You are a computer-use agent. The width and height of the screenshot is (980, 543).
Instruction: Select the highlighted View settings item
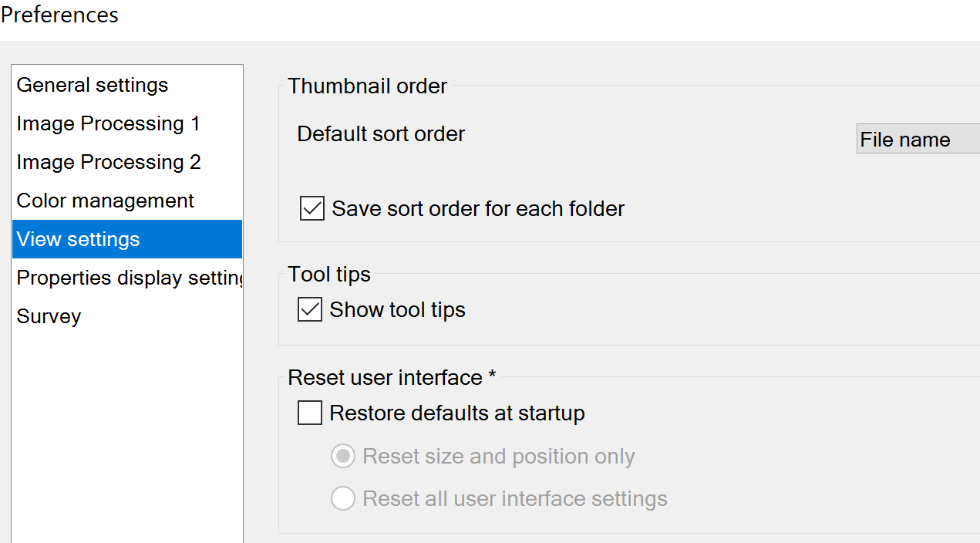tap(79, 239)
